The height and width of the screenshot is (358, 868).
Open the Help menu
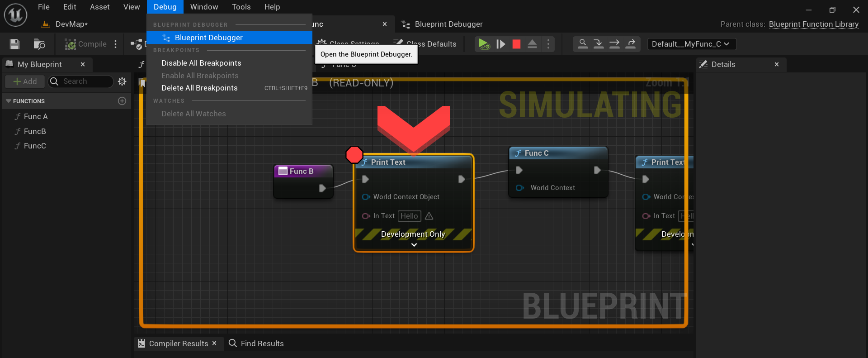272,7
